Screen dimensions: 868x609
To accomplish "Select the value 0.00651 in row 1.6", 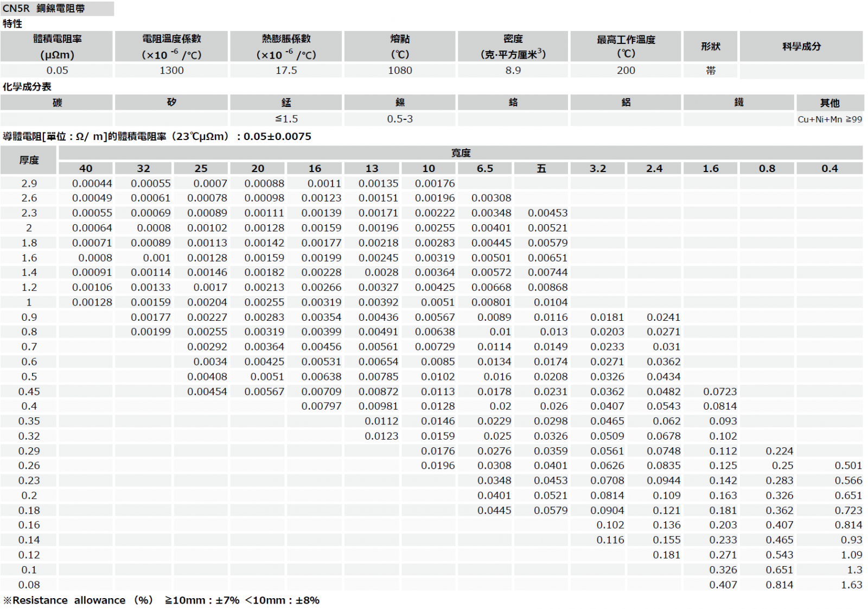I will click(x=547, y=258).
